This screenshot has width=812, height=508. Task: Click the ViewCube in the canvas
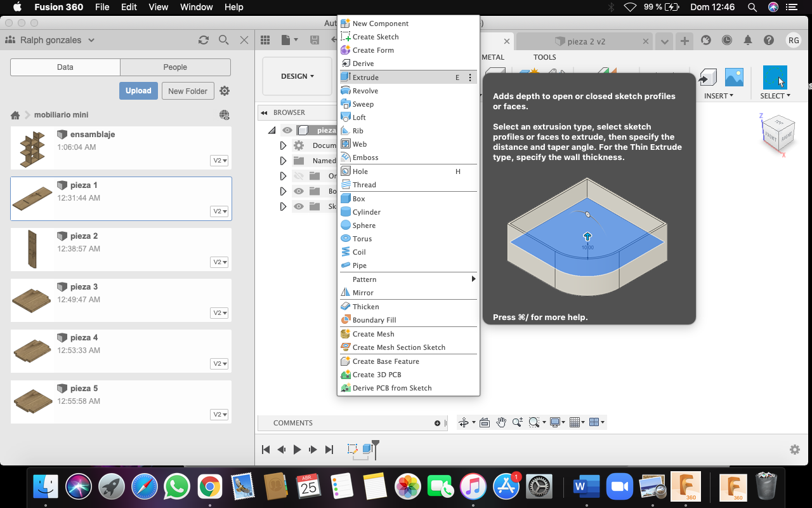tap(778, 135)
